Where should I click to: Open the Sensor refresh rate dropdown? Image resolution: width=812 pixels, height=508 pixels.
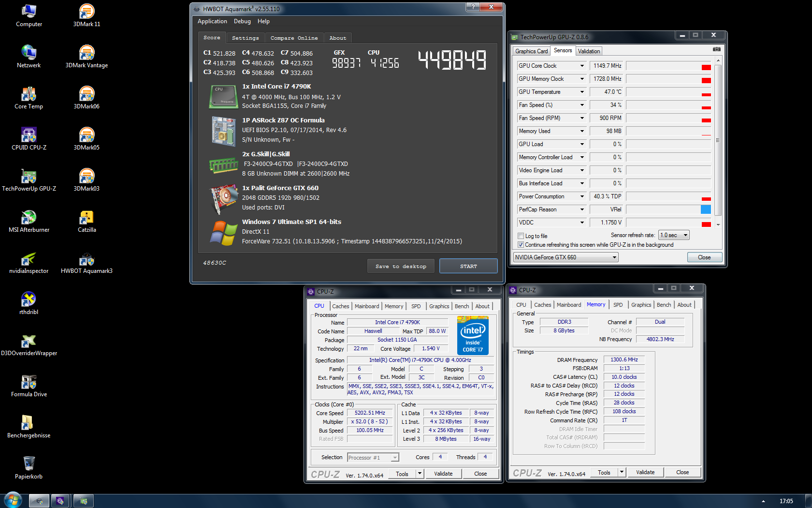pos(674,235)
